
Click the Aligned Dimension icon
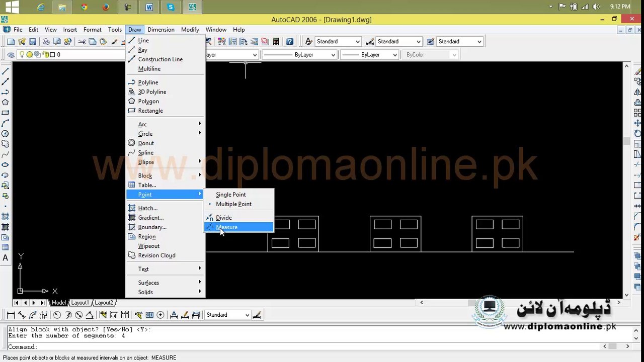[22, 315]
